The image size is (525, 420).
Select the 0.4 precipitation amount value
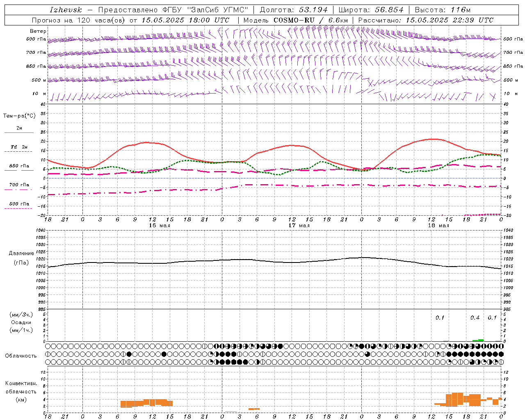475,318
